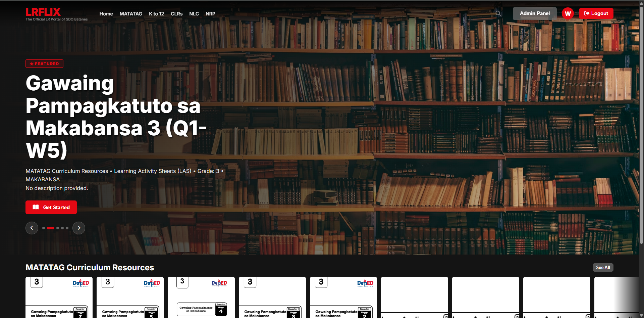
Task: Click See All for MATATAG resources
Action: coord(603,267)
